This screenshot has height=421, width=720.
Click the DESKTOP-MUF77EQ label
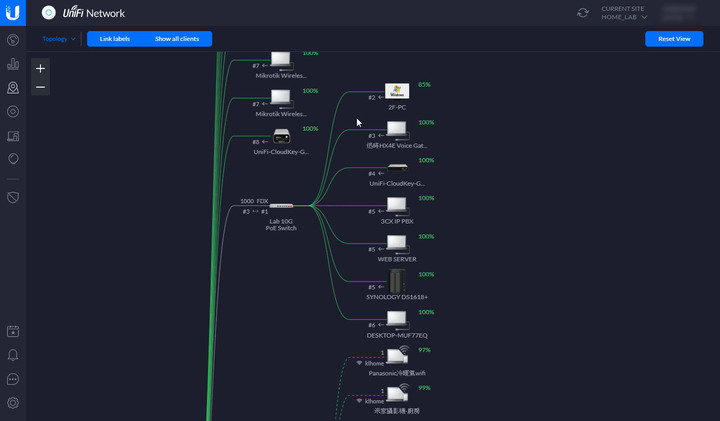click(397, 335)
